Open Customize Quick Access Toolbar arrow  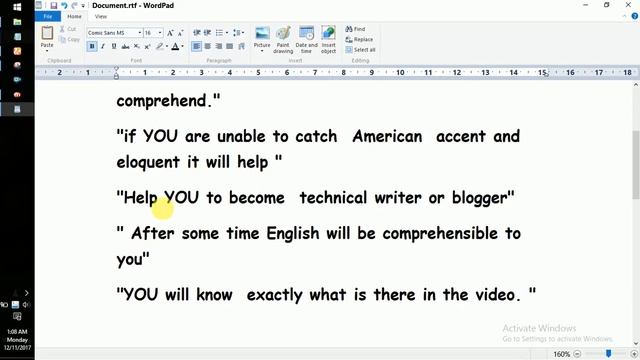click(x=83, y=6)
